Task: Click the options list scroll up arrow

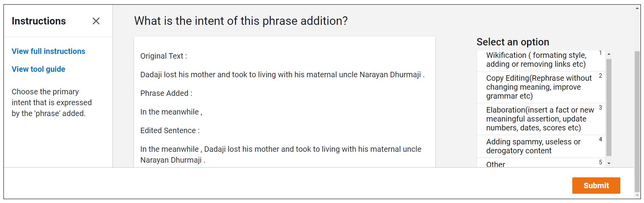Action: pyautogui.click(x=609, y=54)
